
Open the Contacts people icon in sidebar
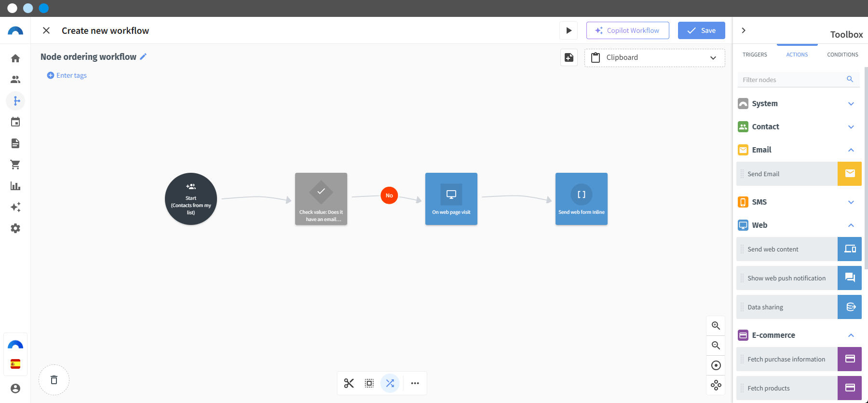15,80
